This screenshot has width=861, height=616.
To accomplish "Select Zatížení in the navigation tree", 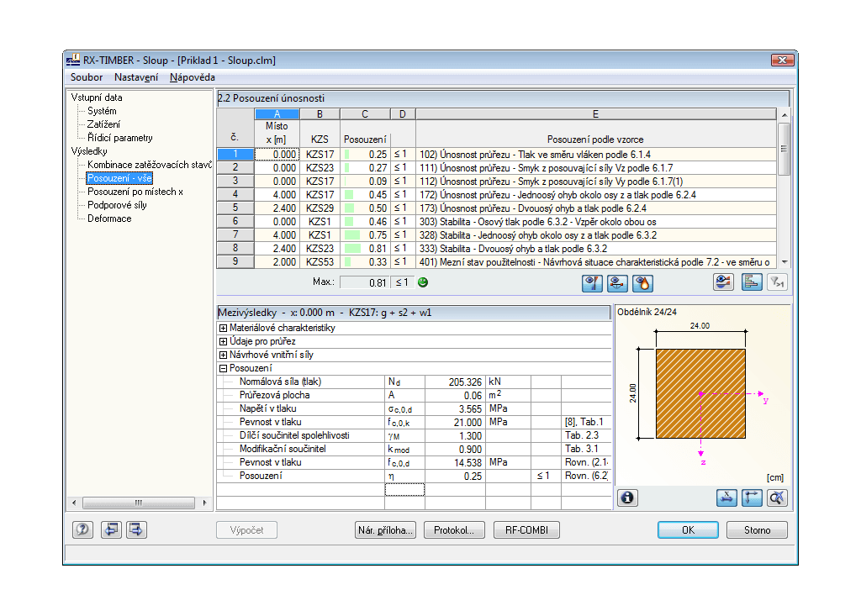I will (x=103, y=124).
